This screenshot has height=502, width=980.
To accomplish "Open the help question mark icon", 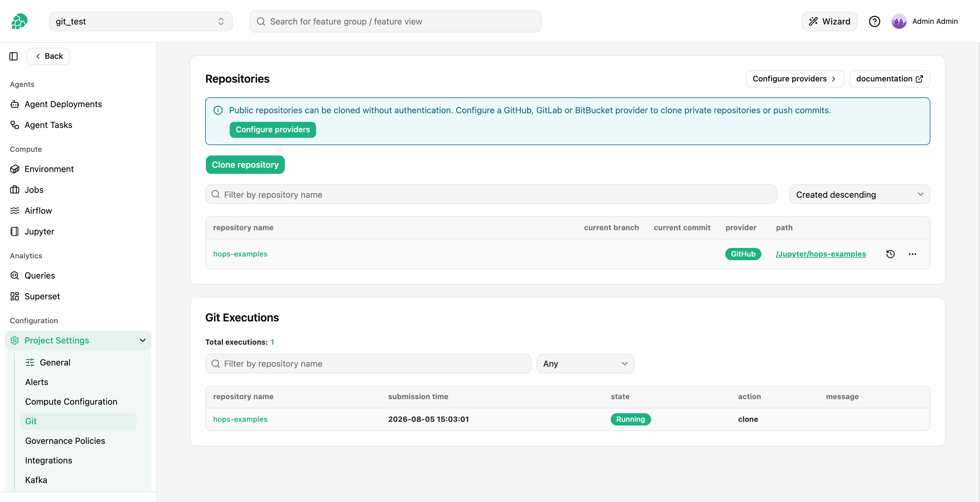I will [x=874, y=21].
